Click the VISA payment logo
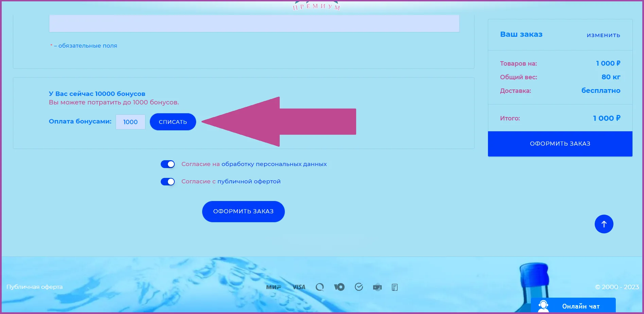This screenshot has width=644, height=314. pos(299,287)
